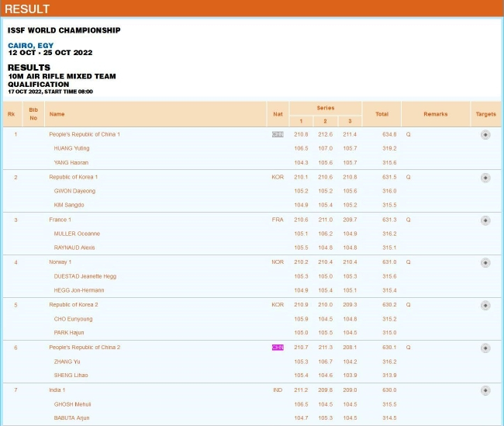The height and width of the screenshot is (426, 504).
Task: Click the Remarks column header
Action: tap(436, 114)
